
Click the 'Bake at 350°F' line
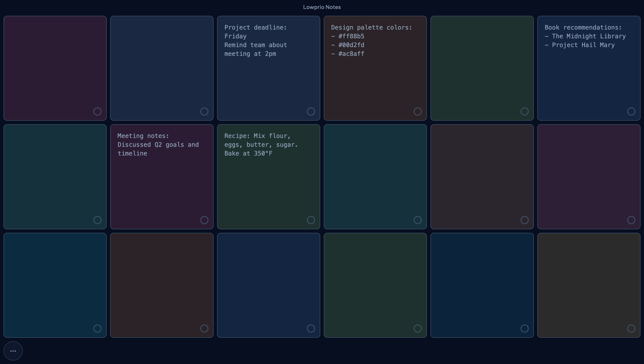coord(248,154)
